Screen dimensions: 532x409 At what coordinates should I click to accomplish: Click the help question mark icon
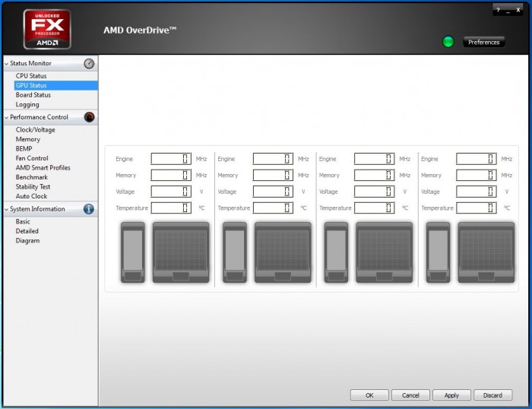click(498, 10)
